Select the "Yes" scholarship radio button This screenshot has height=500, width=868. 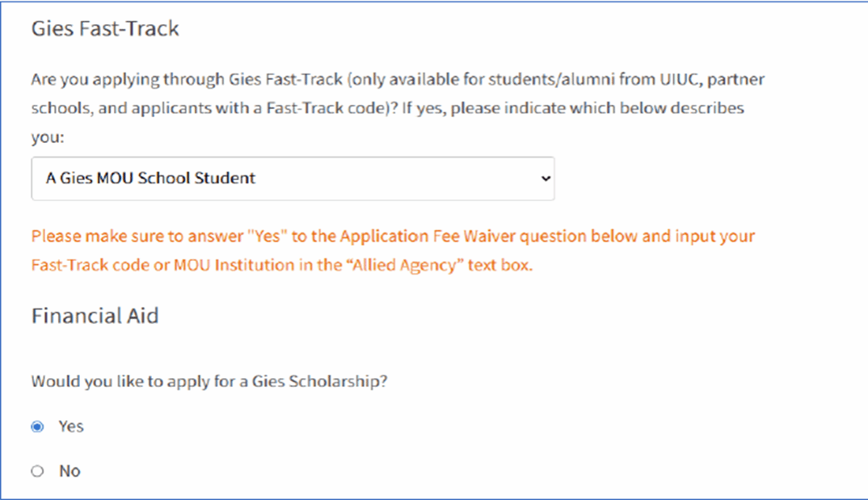click(38, 426)
